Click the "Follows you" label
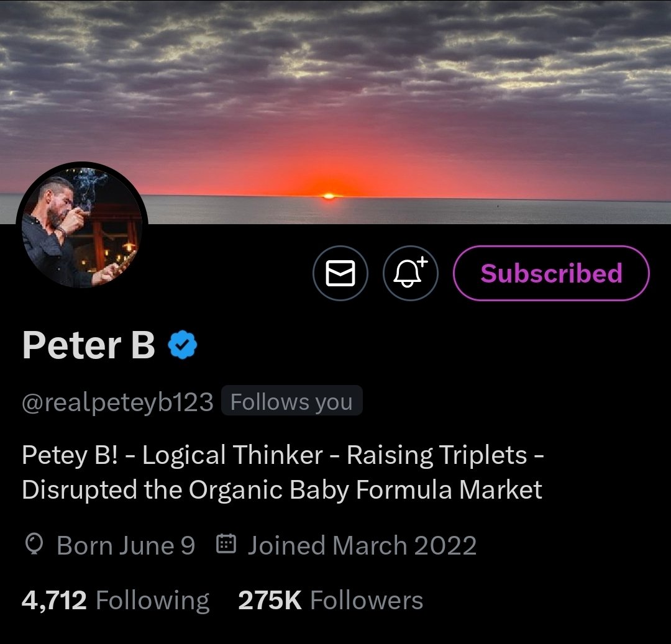The width and height of the screenshot is (671, 644). (x=291, y=402)
